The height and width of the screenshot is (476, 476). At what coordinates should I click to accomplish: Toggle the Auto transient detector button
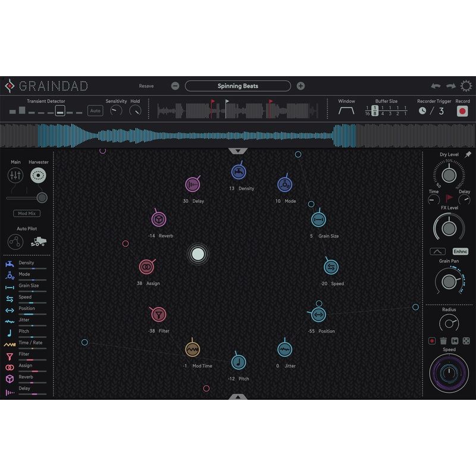tap(95, 111)
